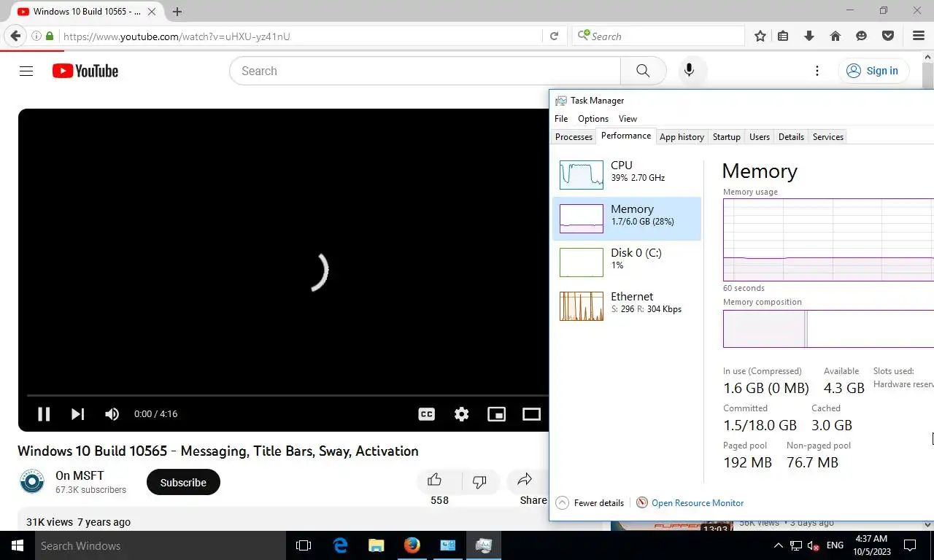The image size is (934, 560).
Task: Mute the video volume speaker icon
Action: click(x=112, y=414)
